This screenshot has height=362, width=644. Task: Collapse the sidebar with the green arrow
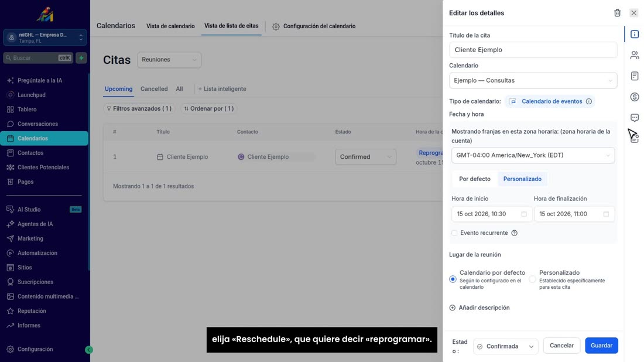coord(89,350)
